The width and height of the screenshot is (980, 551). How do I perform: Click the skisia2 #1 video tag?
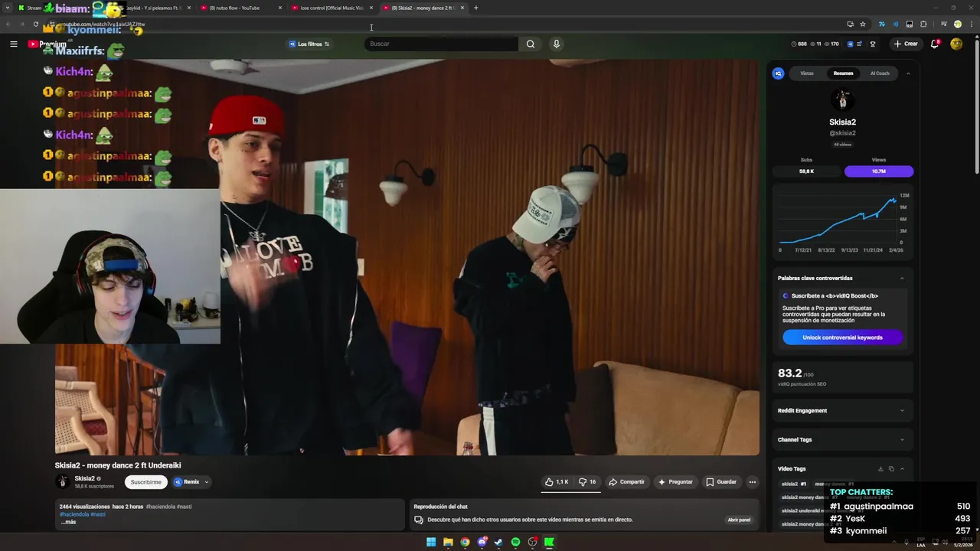794,484
